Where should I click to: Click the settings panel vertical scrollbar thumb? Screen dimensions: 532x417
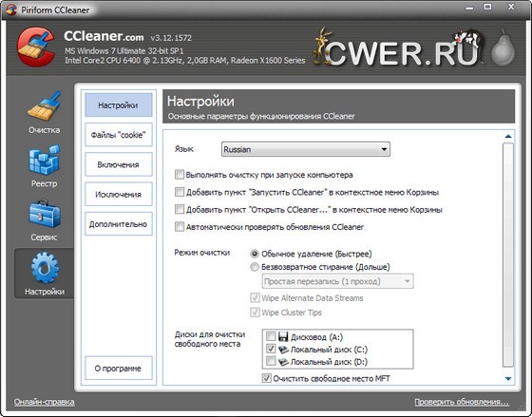tap(508, 255)
